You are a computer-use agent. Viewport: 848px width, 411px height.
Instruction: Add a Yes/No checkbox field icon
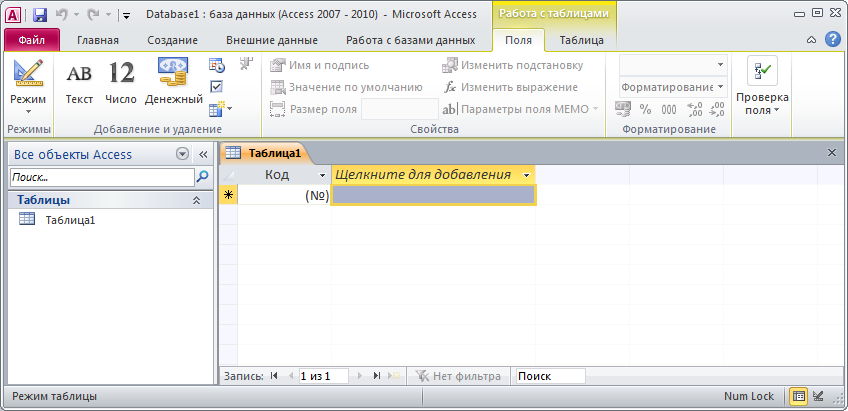pos(216,87)
